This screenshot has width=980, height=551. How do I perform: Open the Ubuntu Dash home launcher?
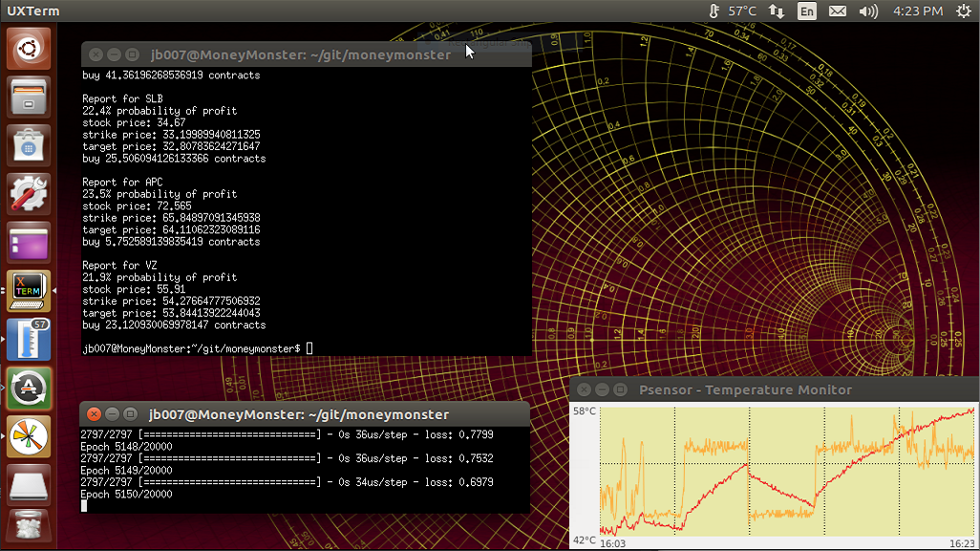[x=28, y=48]
